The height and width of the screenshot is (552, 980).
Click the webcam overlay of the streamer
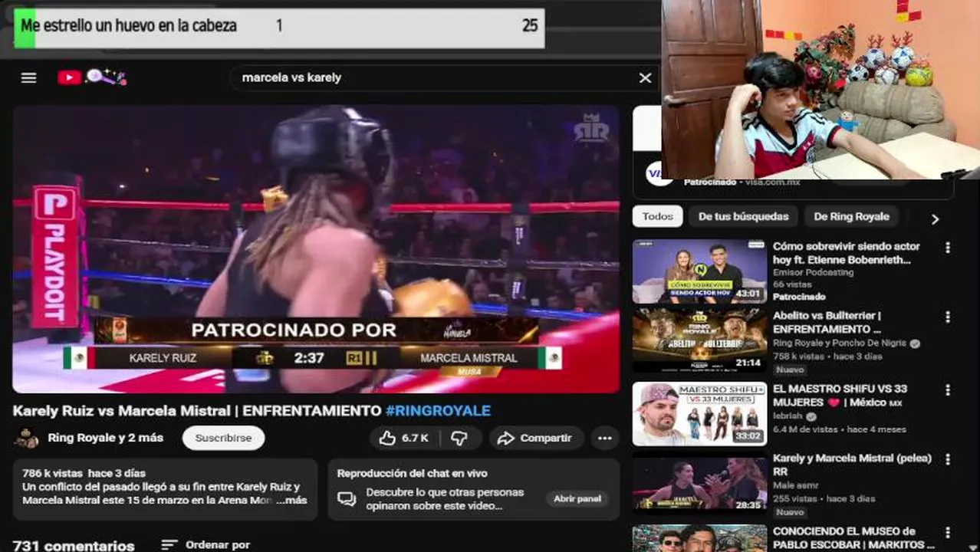pos(821,89)
